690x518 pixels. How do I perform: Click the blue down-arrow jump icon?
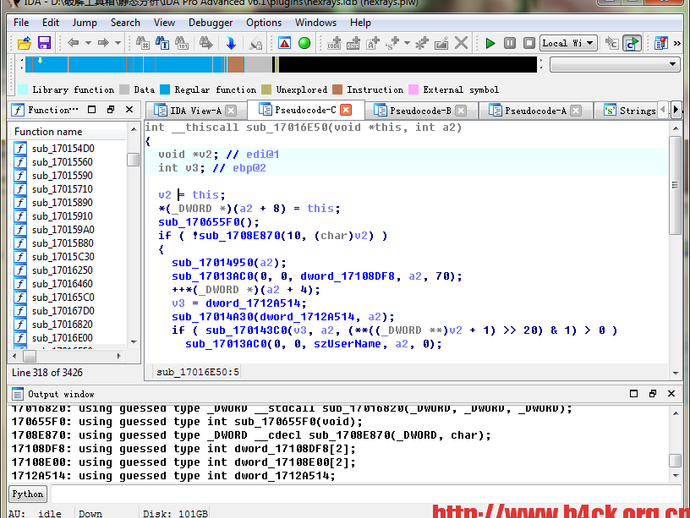point(231,43)
